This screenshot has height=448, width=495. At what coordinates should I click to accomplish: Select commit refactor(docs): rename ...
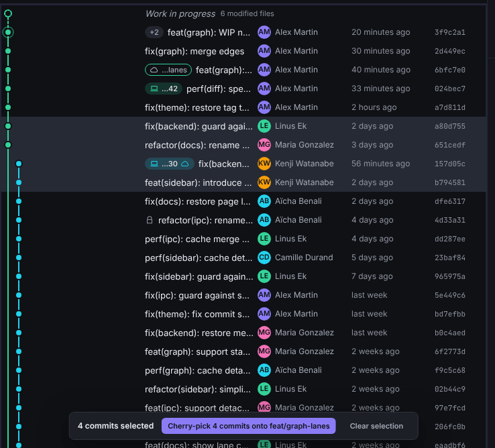(243, 145)
